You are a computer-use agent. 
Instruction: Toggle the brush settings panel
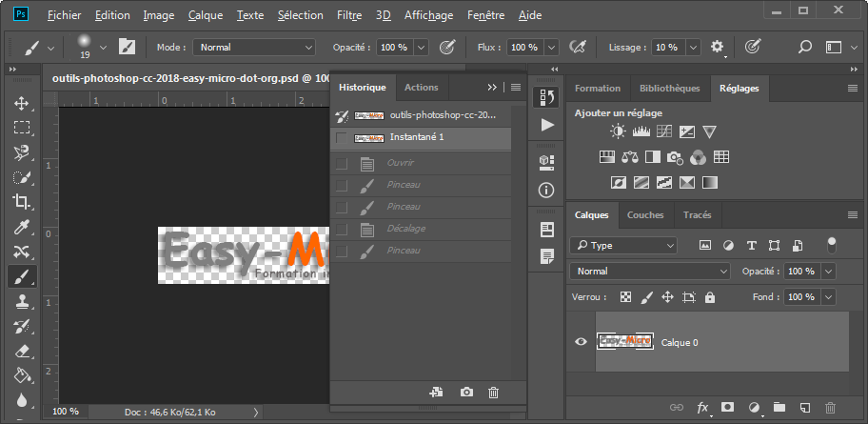(x=127, y=47)
